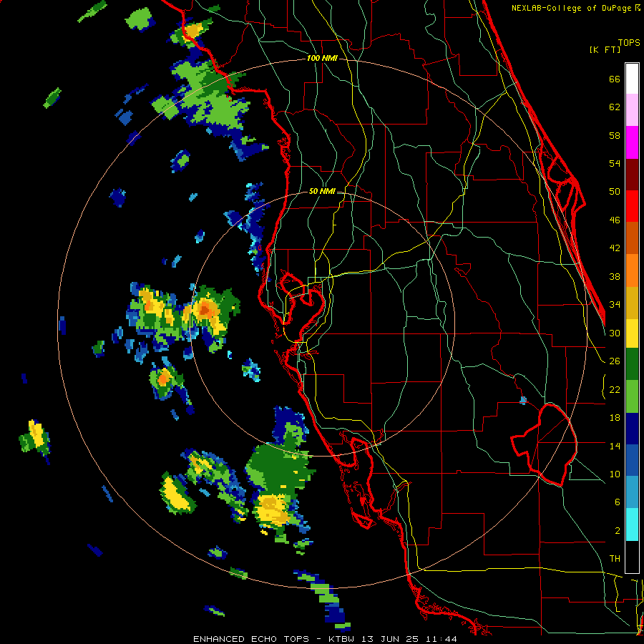Viewport: 644px width, 644px height.
Task: Click the "34" scale value
Action: (x=615, y=305)
